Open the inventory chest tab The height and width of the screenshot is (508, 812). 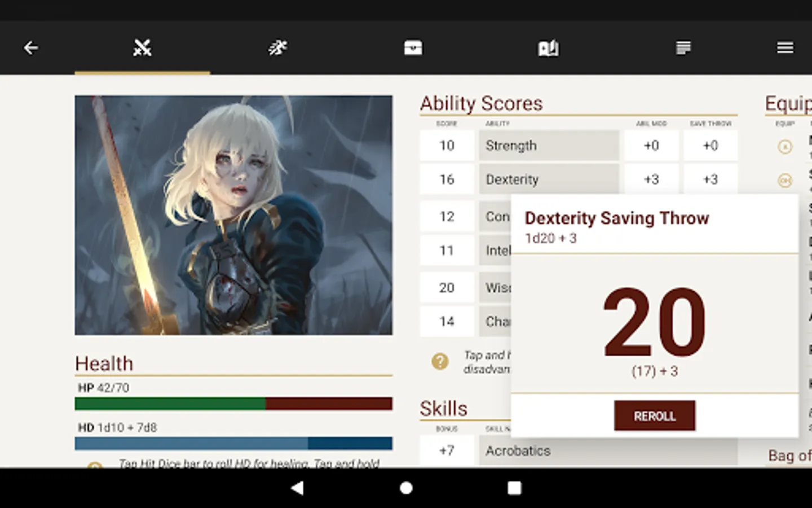click(413, 48)
